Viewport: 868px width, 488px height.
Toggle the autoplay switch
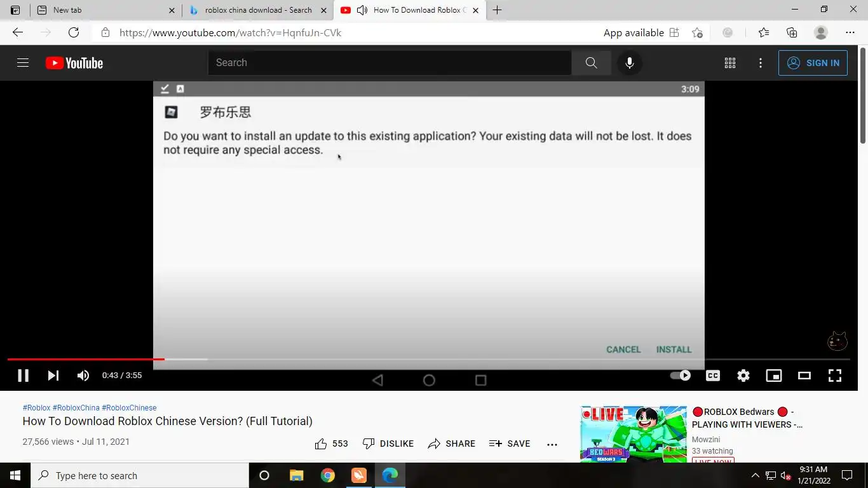[x=681, y=376]
